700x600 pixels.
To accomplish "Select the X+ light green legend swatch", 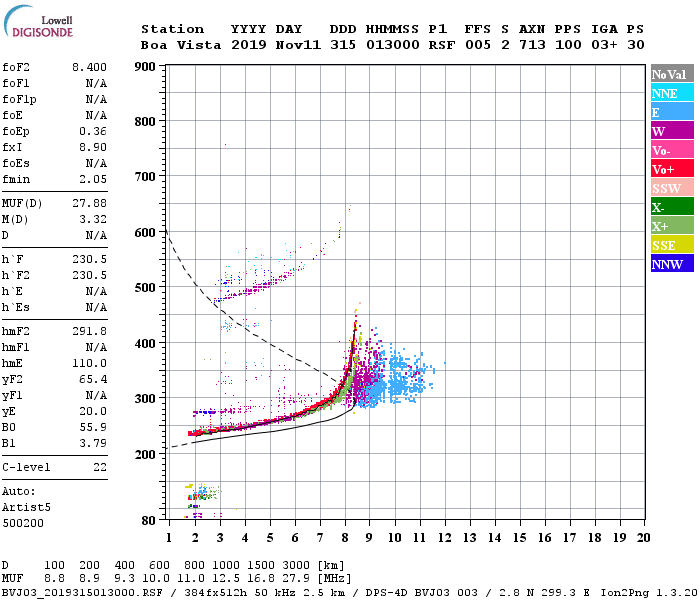I will 672,225.
